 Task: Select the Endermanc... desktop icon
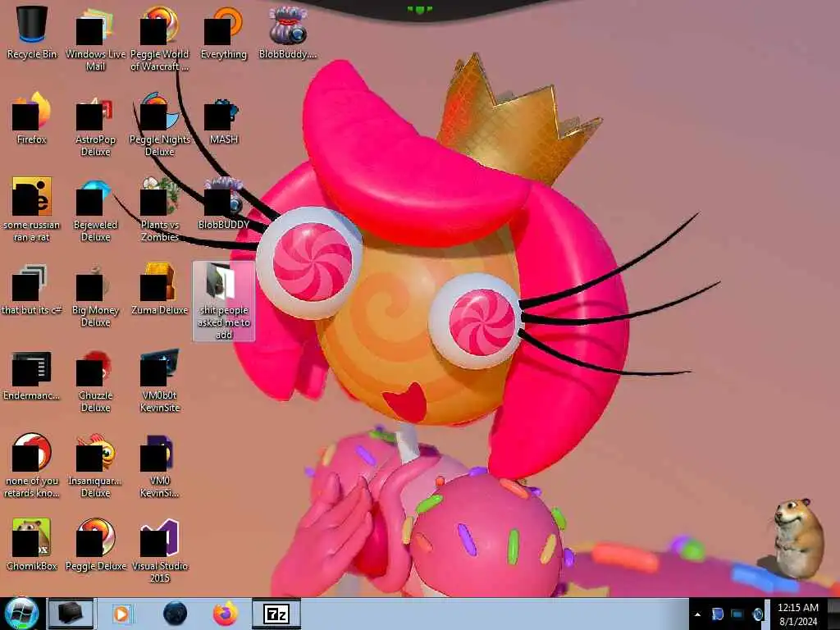point(32,374)
